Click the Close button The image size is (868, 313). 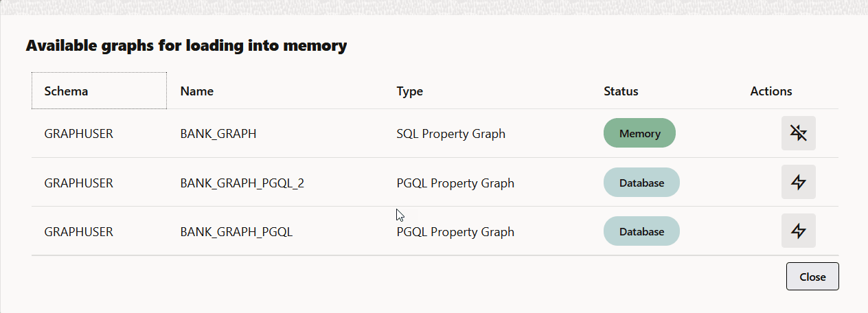[x=812, y=277]
